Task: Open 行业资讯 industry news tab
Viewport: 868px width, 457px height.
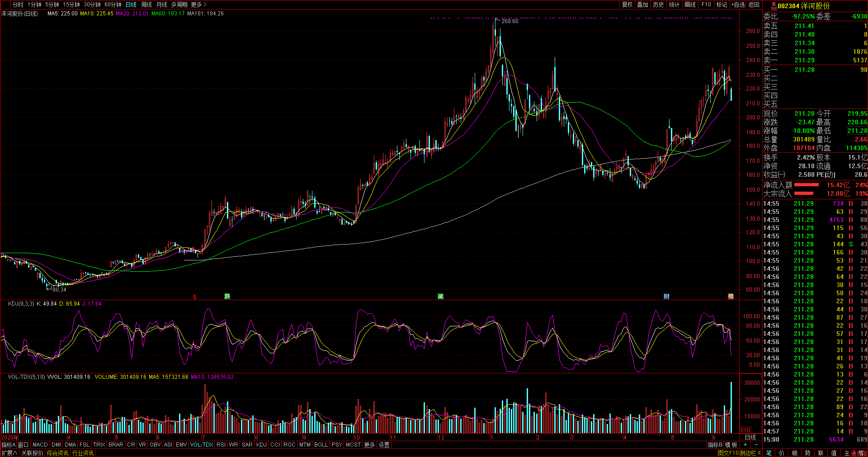Action: coord(83,453)
